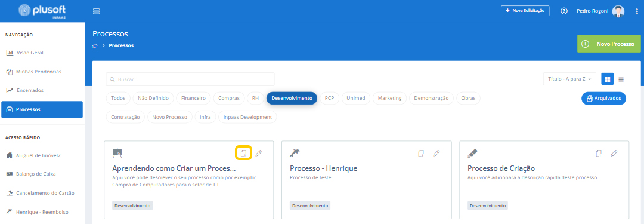Click the Pedro Rogoni user name
This screenshot has height=224, width=644.
click(x=593, y=11)
